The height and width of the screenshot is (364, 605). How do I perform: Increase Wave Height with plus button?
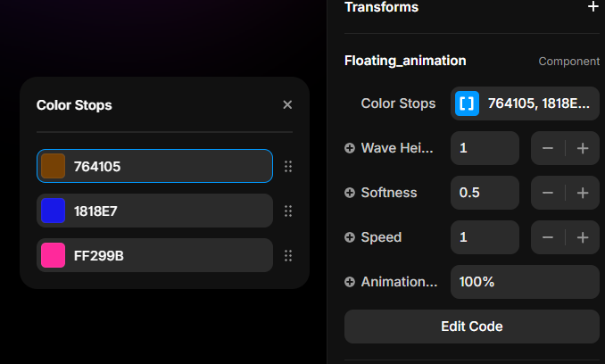pos(583,148)
